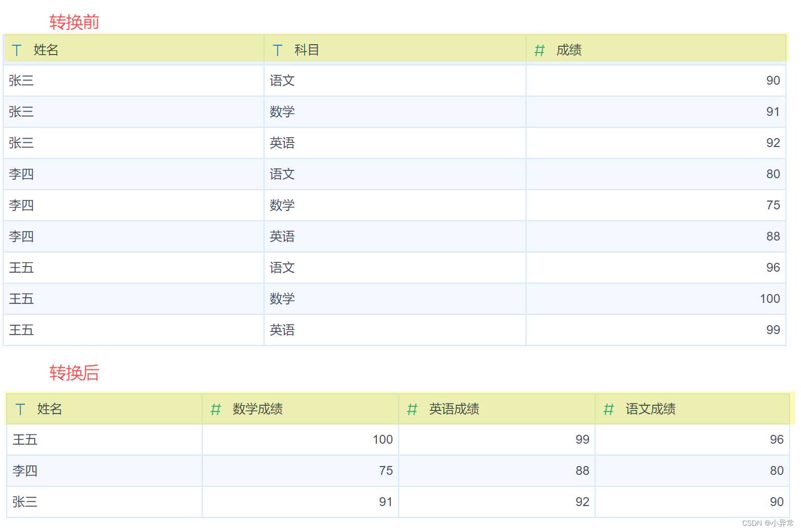
Task: Click 语文成绩 value 96 in the bottom table
Action: click(777, 440)
